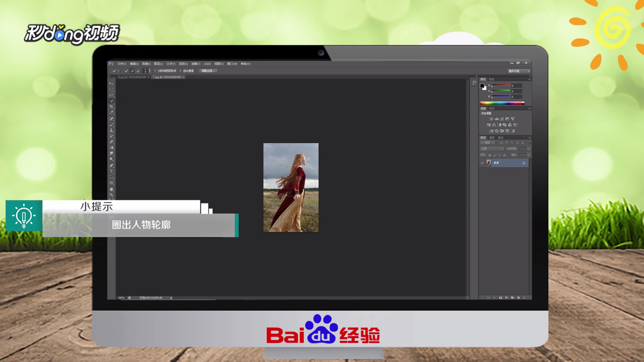Screen dimensions: 644x362
Task: Click the Background layer thumbnail
Action: [489, 163]
